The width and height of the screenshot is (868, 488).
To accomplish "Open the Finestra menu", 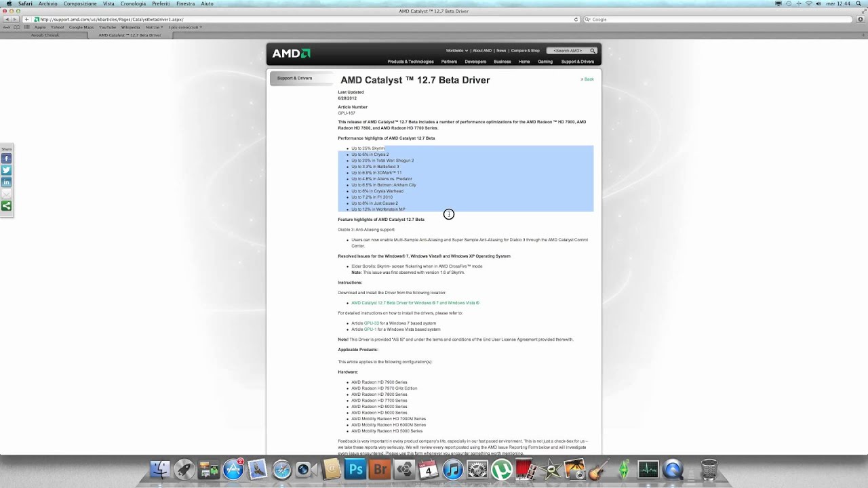I will [185, 3].
